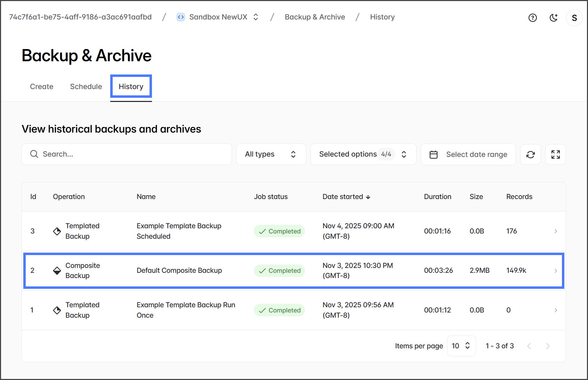Open the help question mark icon
This screenshot has width=588, height=380.
click(x=532, y=18)
